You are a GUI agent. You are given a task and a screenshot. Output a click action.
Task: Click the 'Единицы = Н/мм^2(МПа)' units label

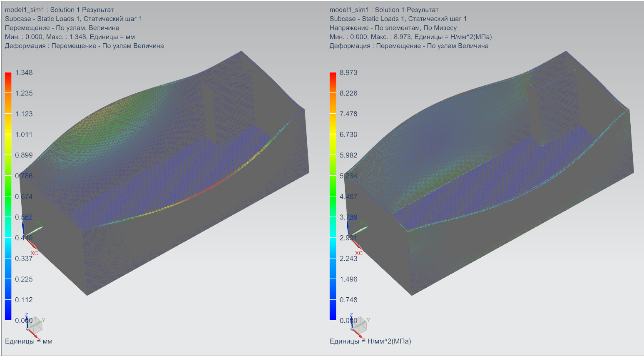pyautogui.click(x=370, y=341)
